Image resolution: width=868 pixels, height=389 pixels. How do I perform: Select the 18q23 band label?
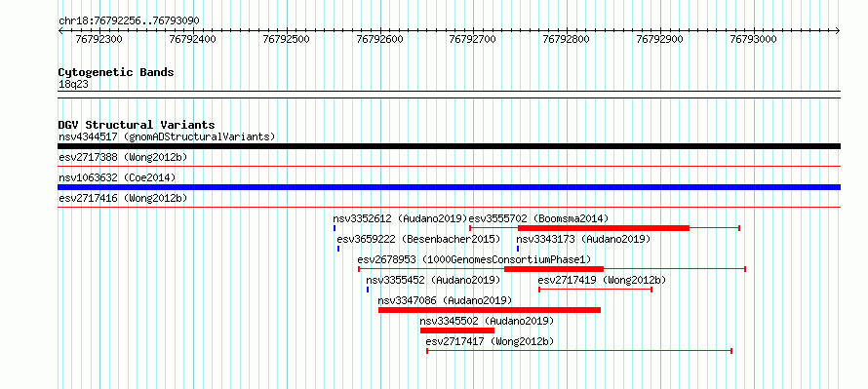[73, 84]
